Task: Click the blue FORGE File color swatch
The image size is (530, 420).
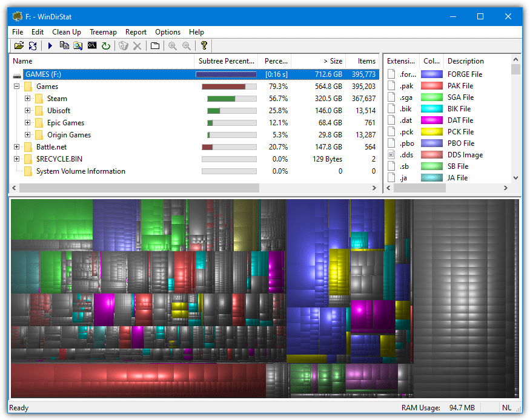Action: pos(432,74)
